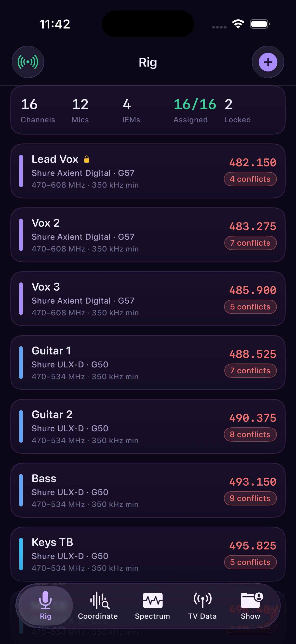Open the 4 conflicts badge on Lead Vox
Image resolution: width=296 pixels, height=644 pixels.
coord(250,179)
